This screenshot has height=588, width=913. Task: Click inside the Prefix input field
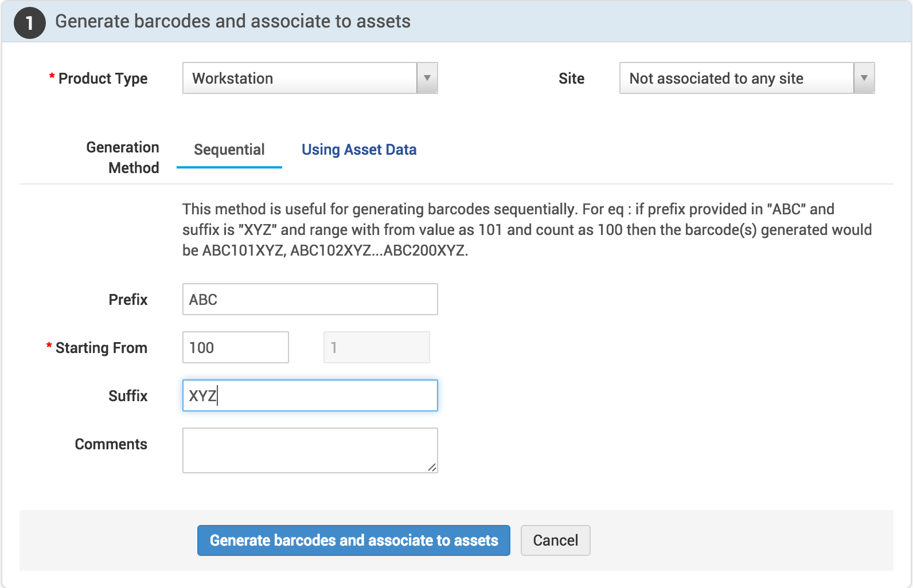point(310,299)
